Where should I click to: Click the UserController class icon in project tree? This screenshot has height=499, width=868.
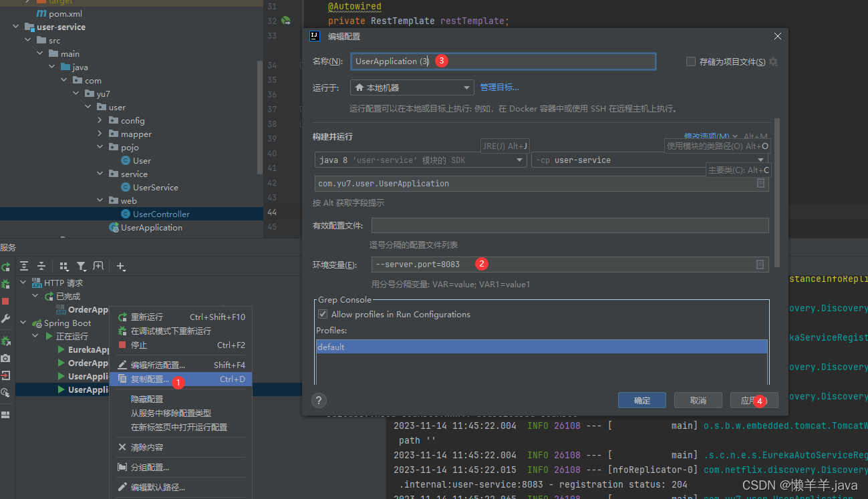point(126,214)
